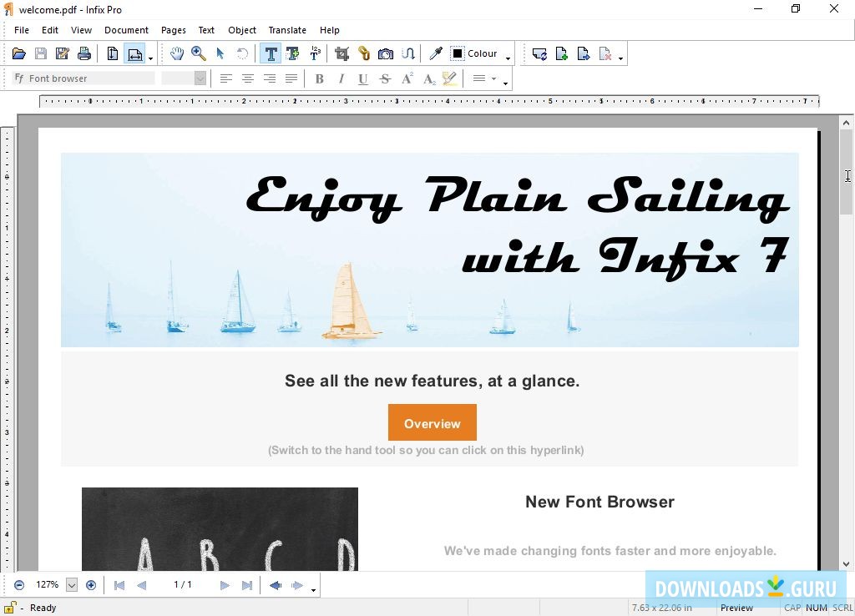
Task: Click the orange Overview button
Action: 432,423
